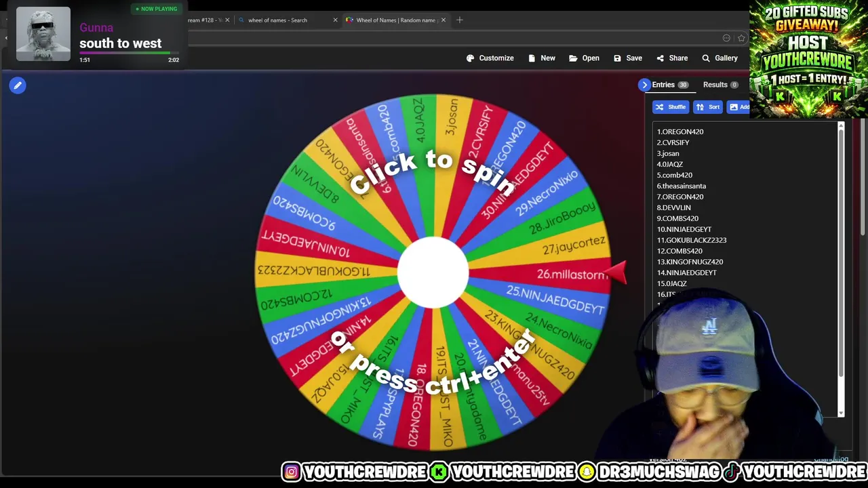Shuffle the entries list
The height and width of the screenshot is (488, 868).
671,107
